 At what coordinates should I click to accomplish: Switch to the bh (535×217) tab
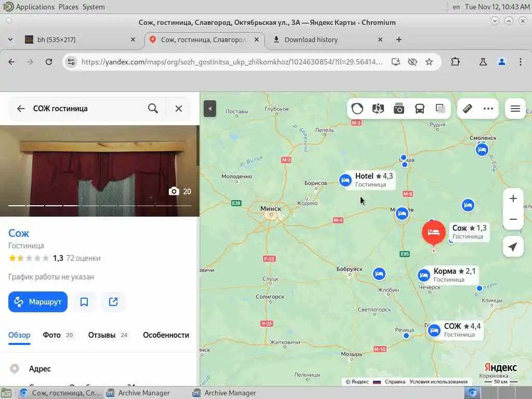[x=81, y=39]
